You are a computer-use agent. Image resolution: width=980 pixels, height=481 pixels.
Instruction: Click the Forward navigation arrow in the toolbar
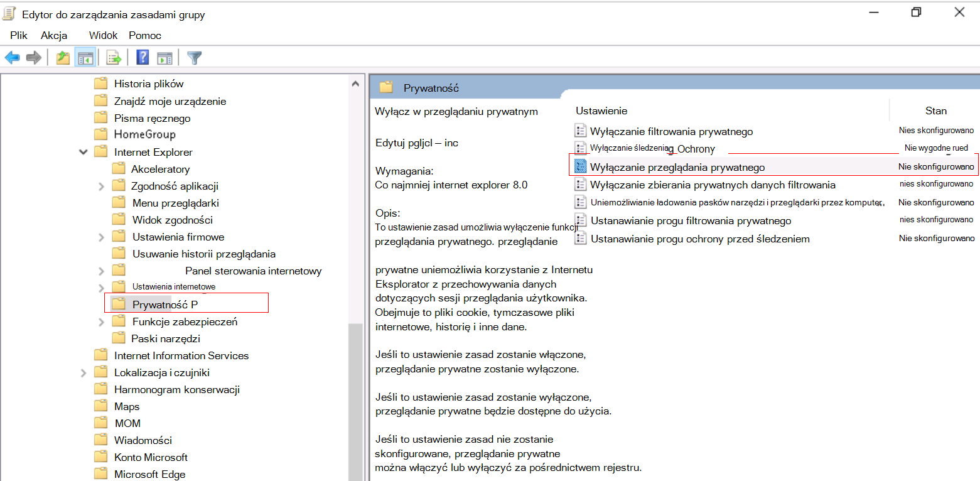[34, 57]
